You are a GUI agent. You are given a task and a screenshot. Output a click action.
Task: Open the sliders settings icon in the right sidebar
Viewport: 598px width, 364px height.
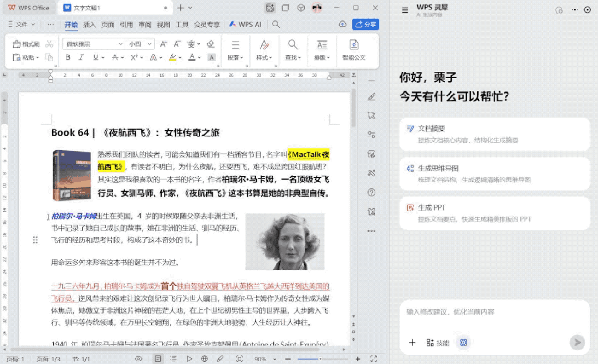tap(371, 135)
